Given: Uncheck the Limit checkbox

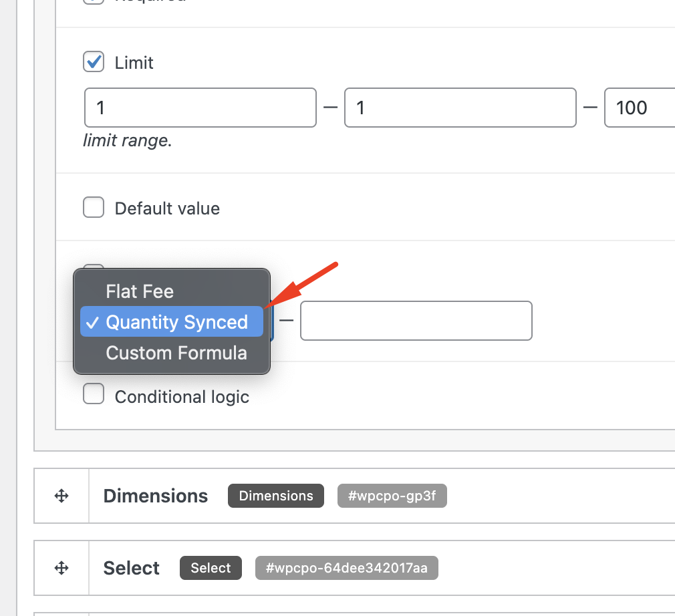Looking at the screenshot, I should 94,62.
